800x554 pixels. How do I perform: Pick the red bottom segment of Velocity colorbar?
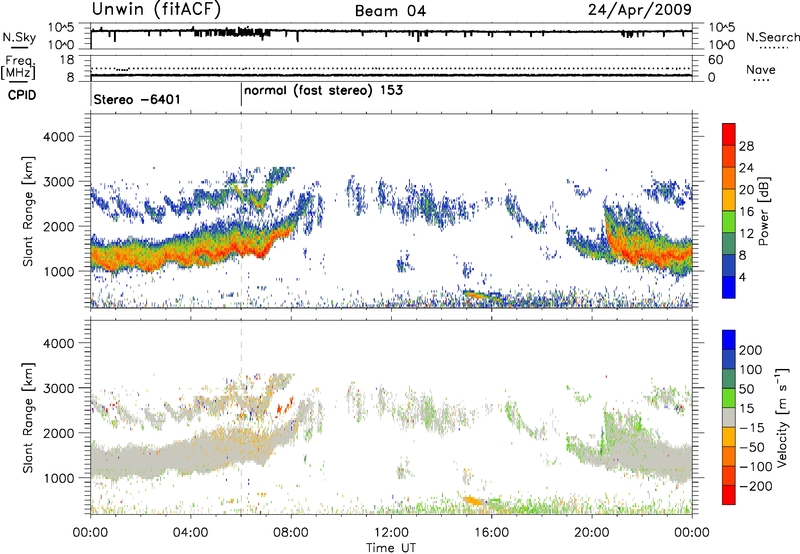click(x=729, y=495)
